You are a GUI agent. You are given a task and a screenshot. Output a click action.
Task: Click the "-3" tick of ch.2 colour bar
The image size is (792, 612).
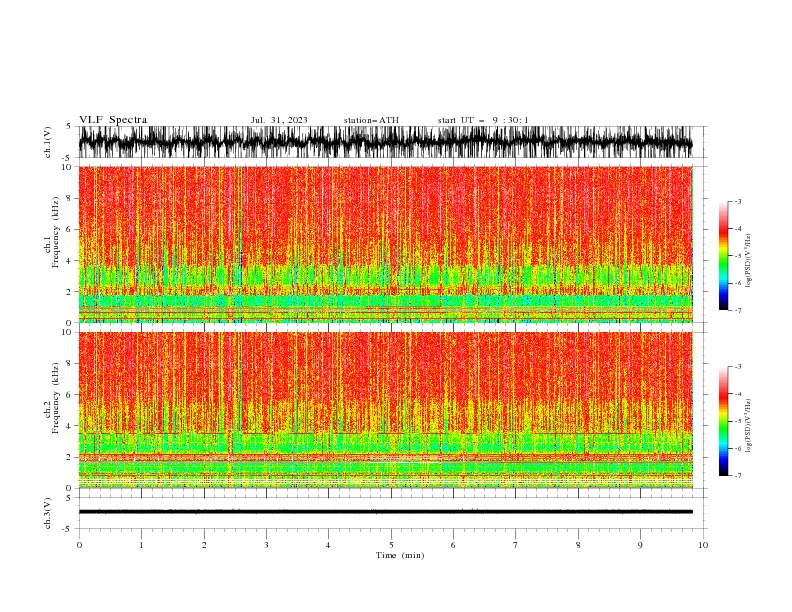tap(737, 367)
